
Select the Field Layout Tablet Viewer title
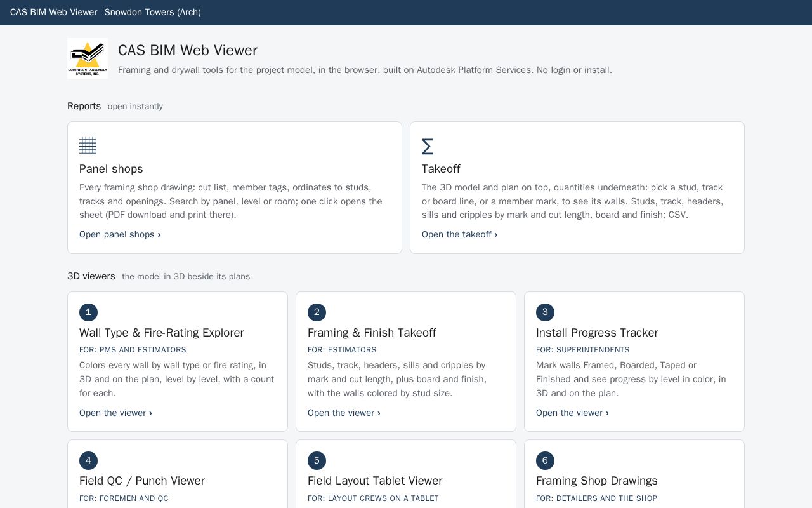click(375, 481)
